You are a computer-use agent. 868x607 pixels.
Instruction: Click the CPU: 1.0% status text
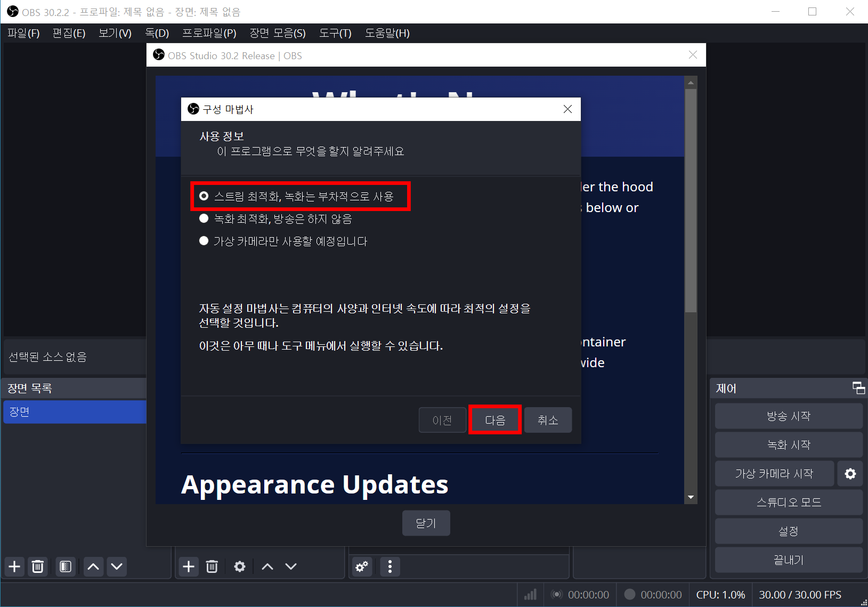(x=720, y=595)
